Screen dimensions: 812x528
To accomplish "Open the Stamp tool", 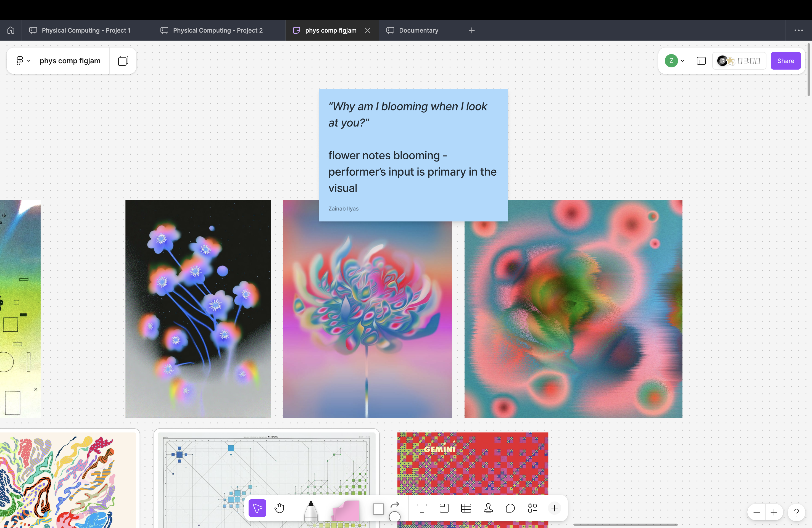I will tap(488, 508).
